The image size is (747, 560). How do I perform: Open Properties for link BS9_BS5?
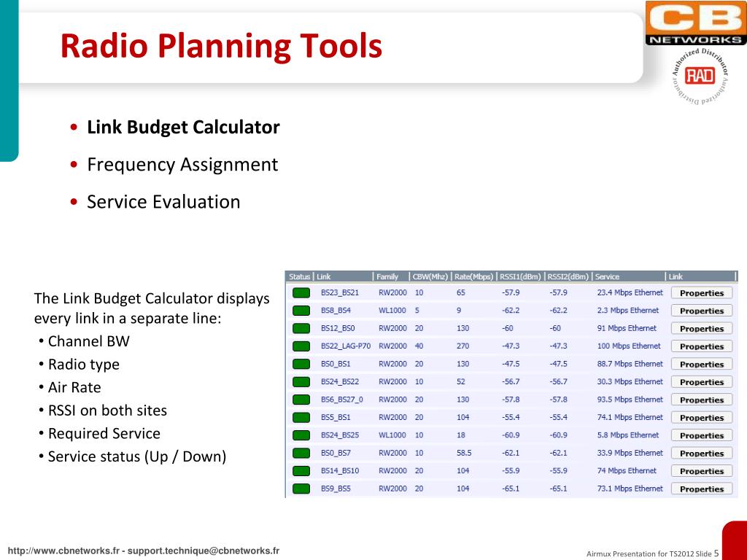click(701, 489)
